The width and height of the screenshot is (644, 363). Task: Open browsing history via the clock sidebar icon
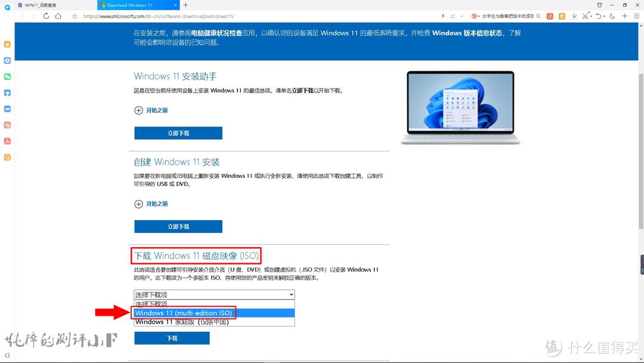pos(7,60)
